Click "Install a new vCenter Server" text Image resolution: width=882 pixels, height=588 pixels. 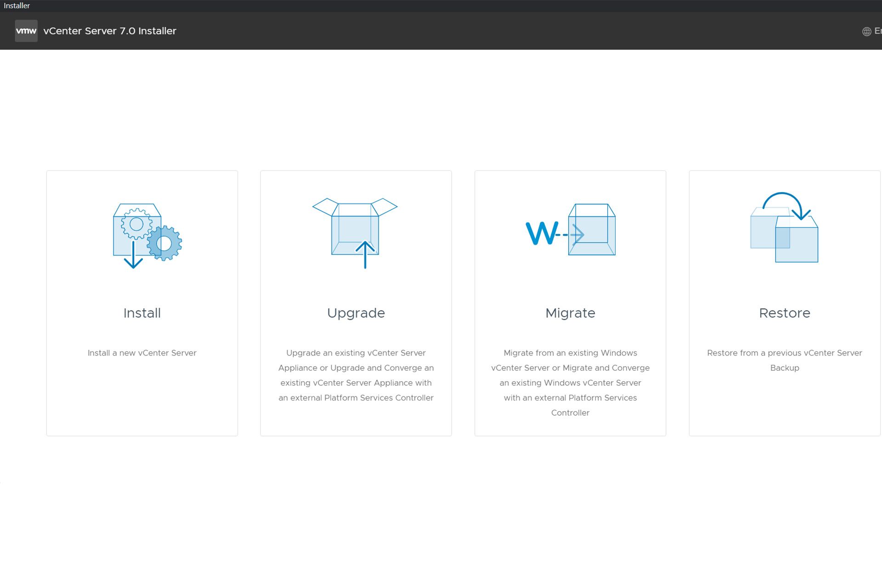pyautogui.click(x=142, y=353)
